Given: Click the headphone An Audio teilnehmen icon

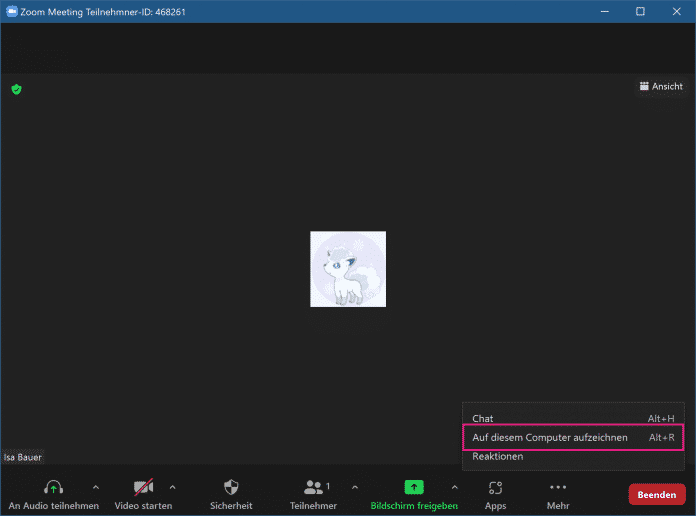Looking at the screenshot, I should (54, 487).
